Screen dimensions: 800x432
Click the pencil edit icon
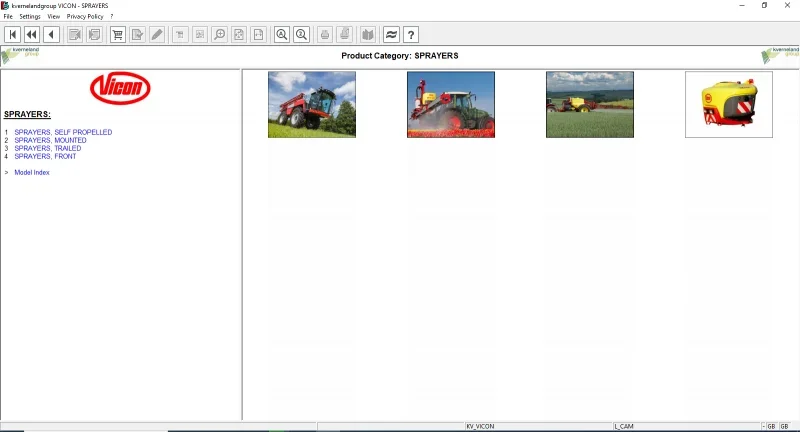157,35
